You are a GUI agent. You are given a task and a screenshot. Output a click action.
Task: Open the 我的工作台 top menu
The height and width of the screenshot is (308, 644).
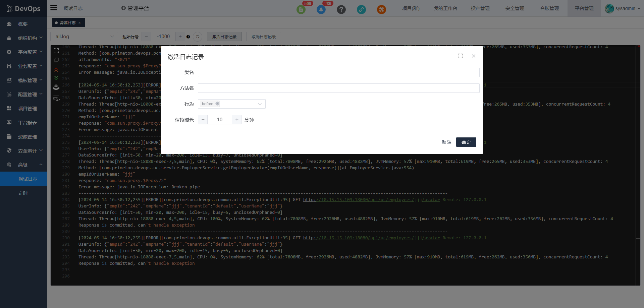coord(445,8)
